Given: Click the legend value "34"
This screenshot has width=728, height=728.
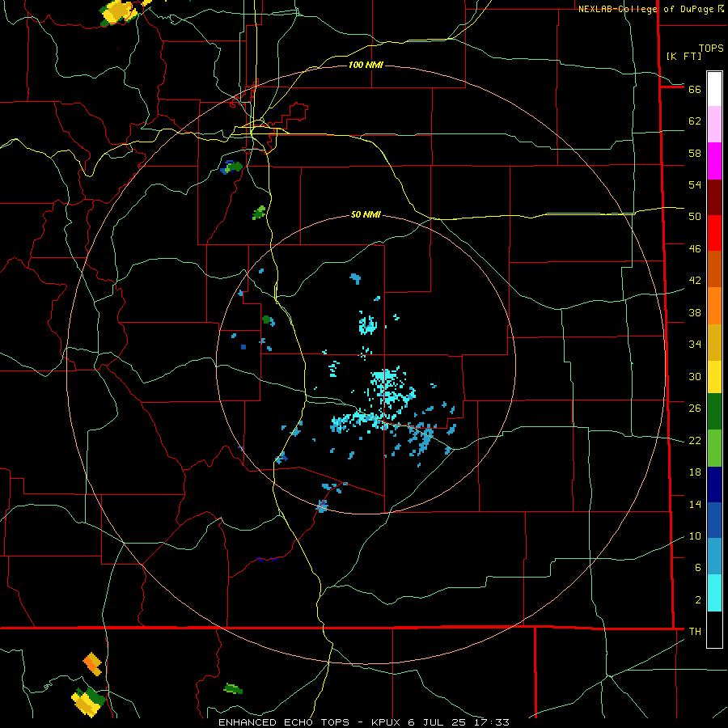Looking at the screenshot, I should (695, 344).
